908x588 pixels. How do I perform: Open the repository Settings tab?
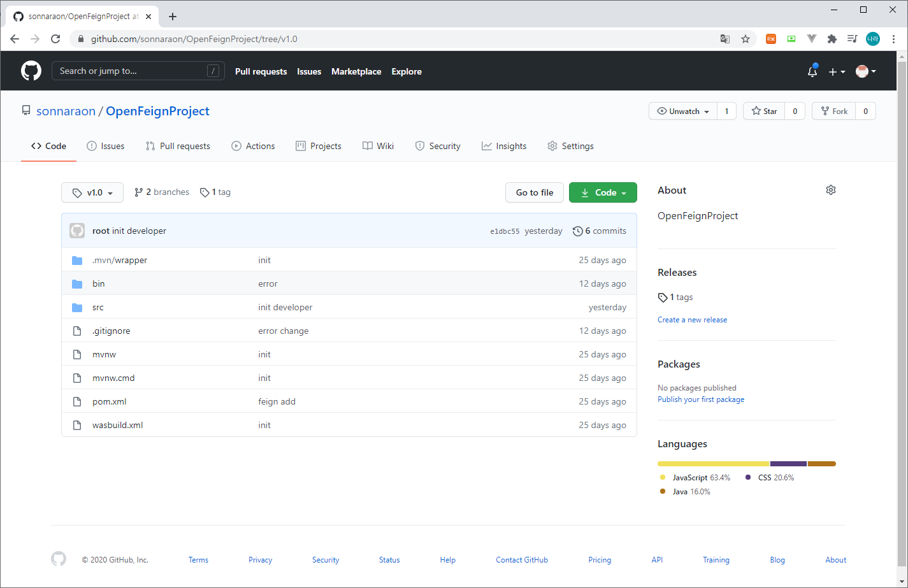tap(570, 146)
